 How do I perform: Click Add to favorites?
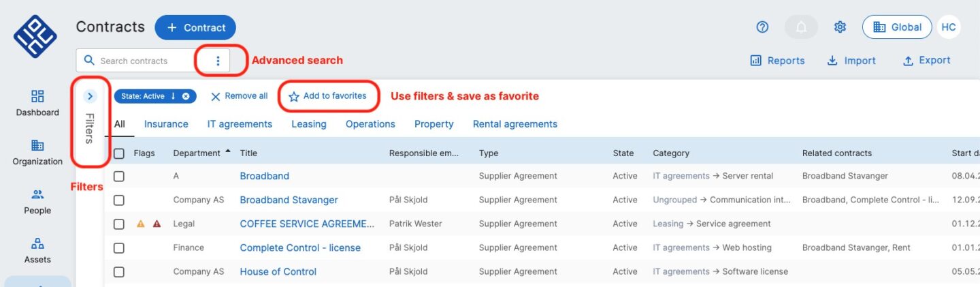pyautogui.click(x=327, y=96)
